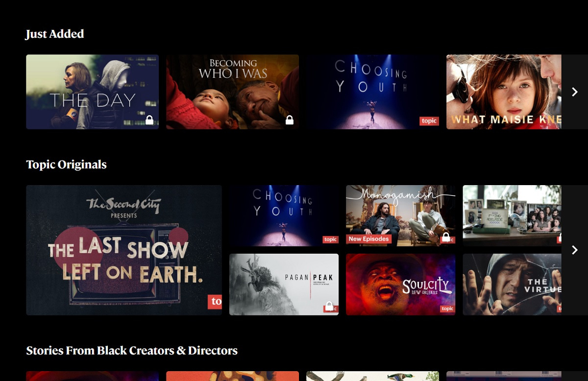This screenshot has width=588, height=381.
Task: Open Soul City New Orleans thumbnail
Action: (x=400, y=285)
